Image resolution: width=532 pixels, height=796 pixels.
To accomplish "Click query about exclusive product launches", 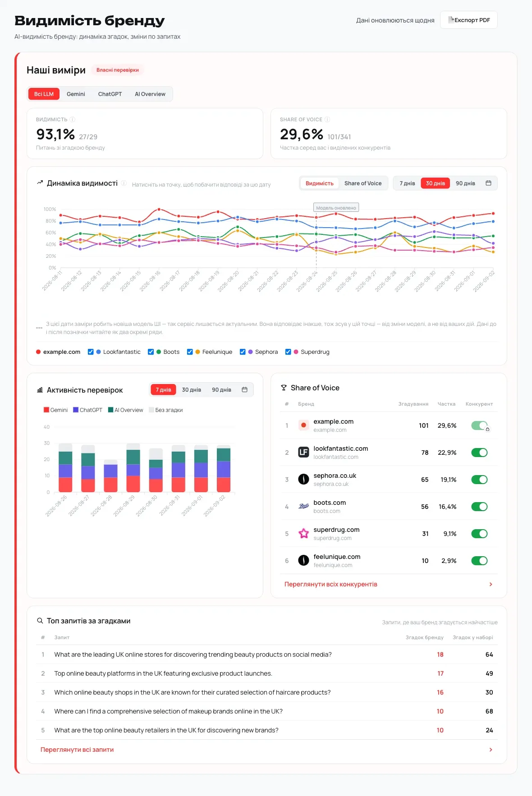I will [x=163, y=673].
